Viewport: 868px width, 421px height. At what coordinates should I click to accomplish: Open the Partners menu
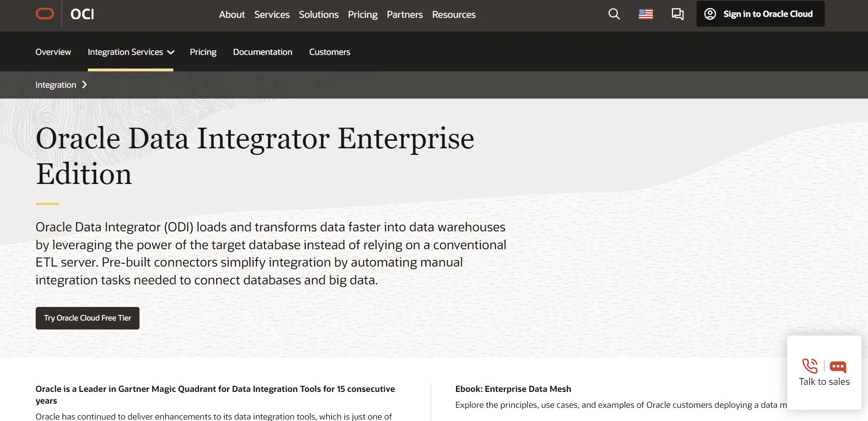click(405, 15)
